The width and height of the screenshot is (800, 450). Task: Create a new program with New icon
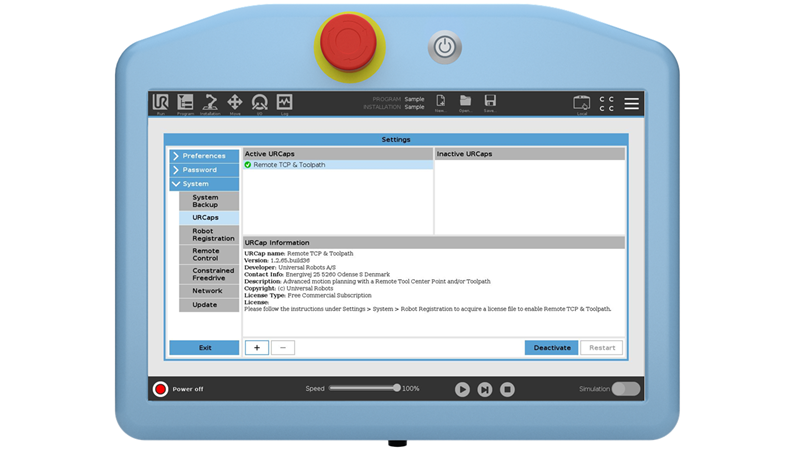(440, 103)
